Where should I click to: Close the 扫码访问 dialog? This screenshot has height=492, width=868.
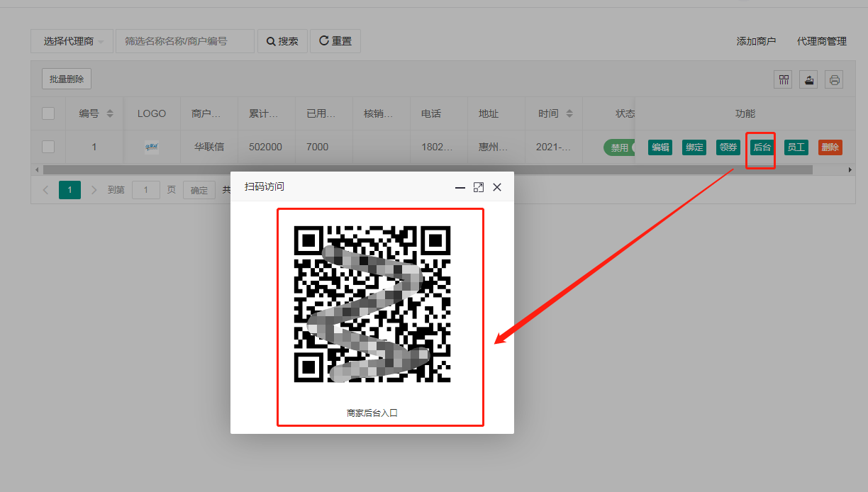pyautogui.click(x=497, y=187)
